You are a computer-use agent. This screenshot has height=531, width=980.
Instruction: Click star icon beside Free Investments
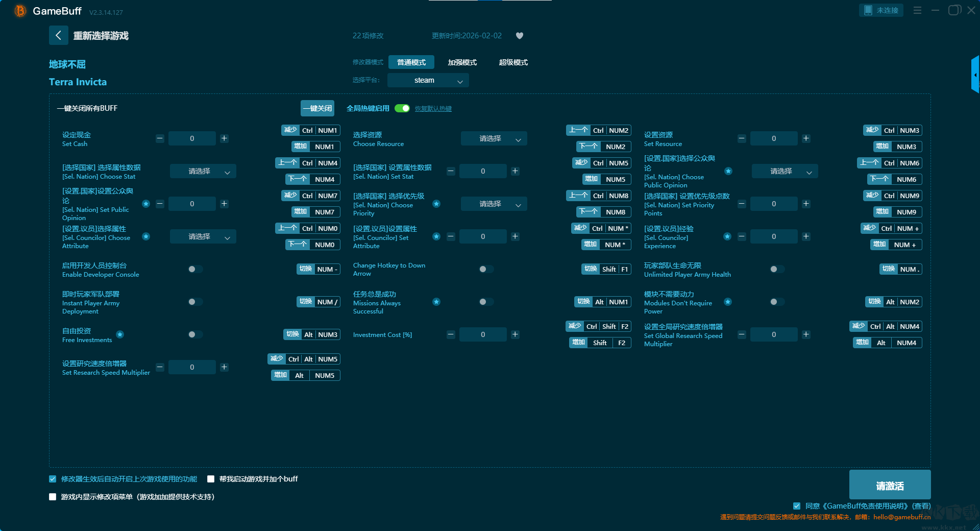(x=120, y=334)
